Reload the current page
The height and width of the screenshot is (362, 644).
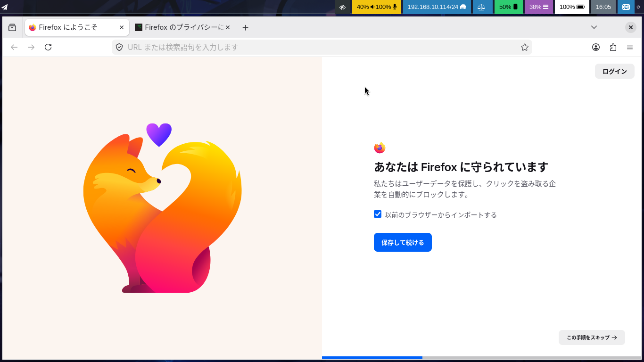click(48, 47)
